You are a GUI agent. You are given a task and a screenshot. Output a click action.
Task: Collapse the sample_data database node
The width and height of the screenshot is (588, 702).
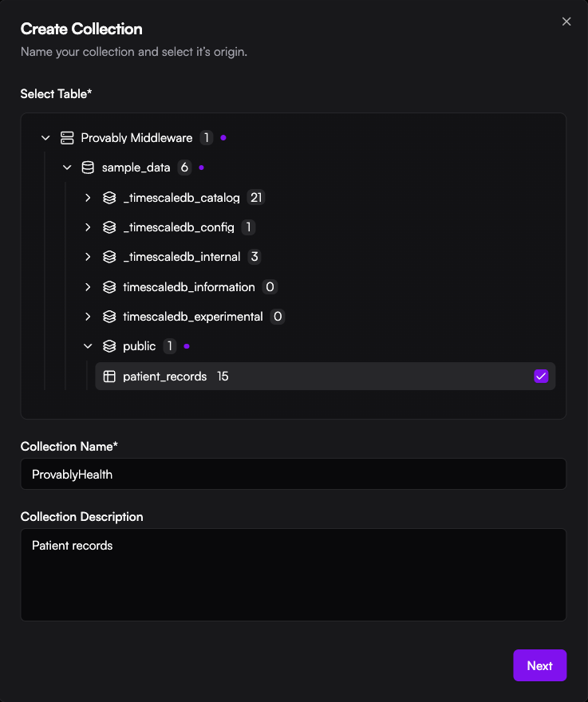67,168
